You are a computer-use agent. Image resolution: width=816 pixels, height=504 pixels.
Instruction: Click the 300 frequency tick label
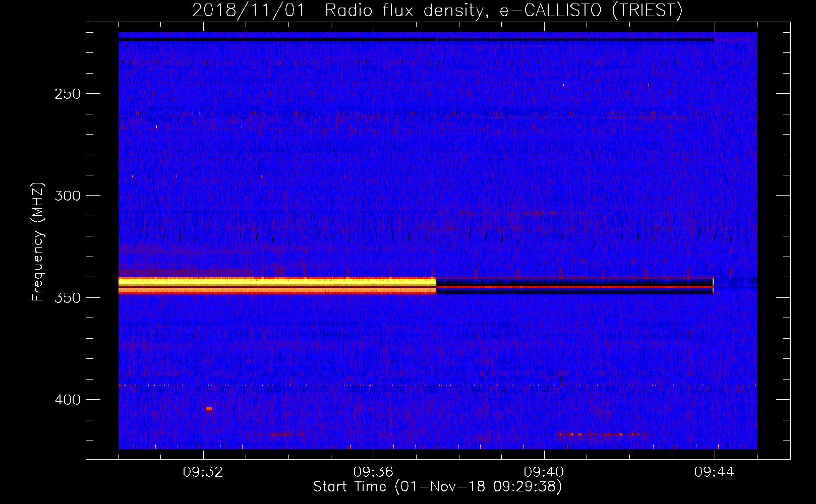(68, 196)
